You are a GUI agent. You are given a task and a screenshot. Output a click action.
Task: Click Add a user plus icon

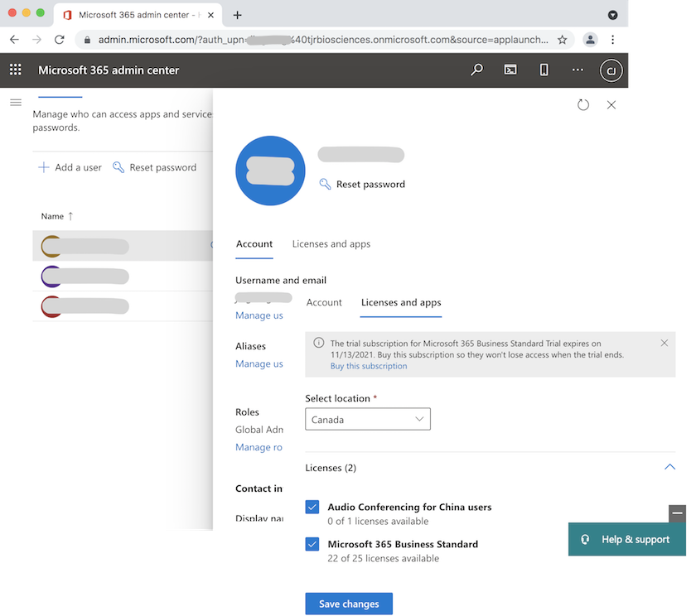[41, 166]
